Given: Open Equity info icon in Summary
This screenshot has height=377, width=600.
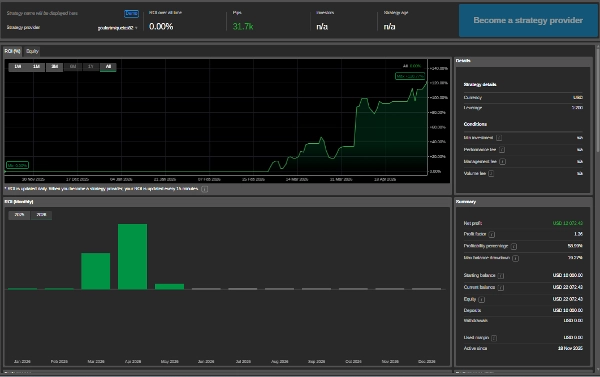Looking at the screenshot, I should point(482,299).
